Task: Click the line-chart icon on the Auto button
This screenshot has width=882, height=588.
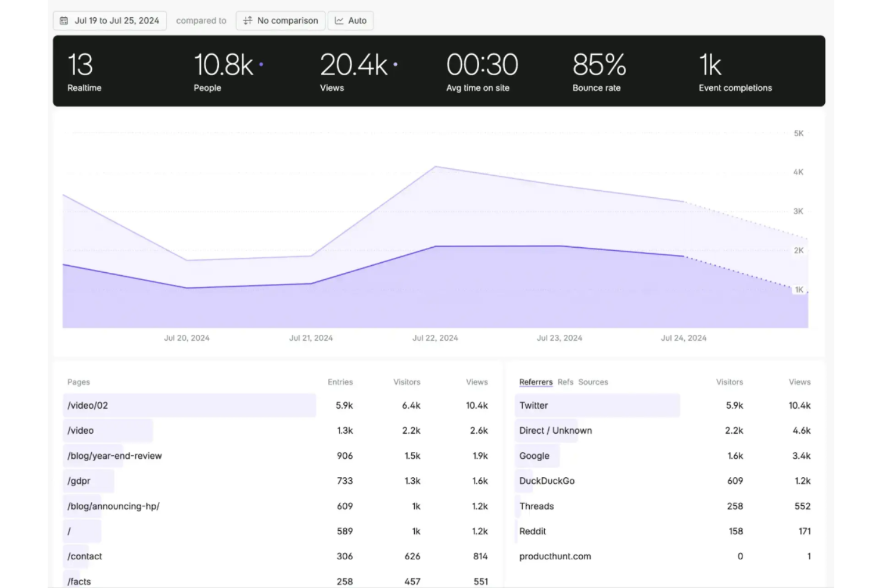Action: [x=338, y=20]
